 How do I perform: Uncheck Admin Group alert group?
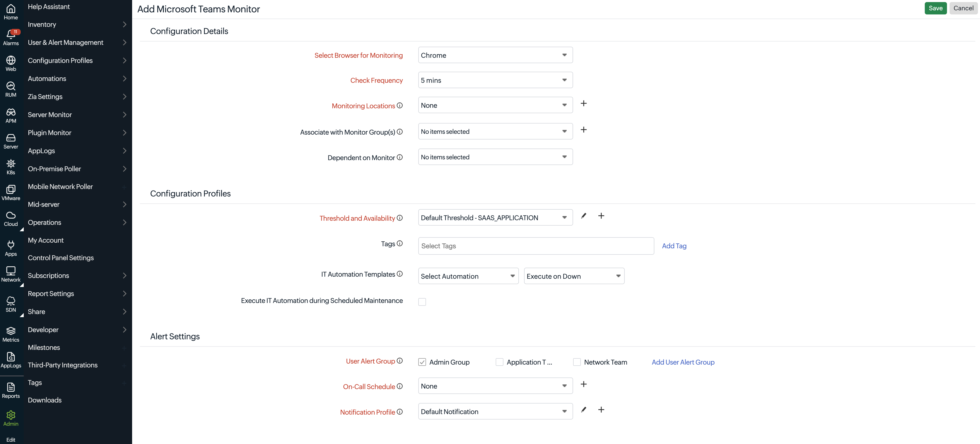point(422,362)
